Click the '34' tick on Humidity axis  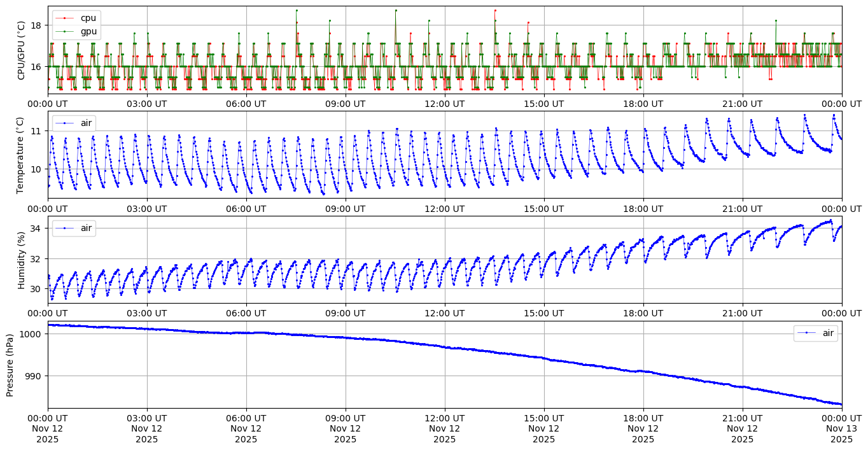(x=37, y=229)
